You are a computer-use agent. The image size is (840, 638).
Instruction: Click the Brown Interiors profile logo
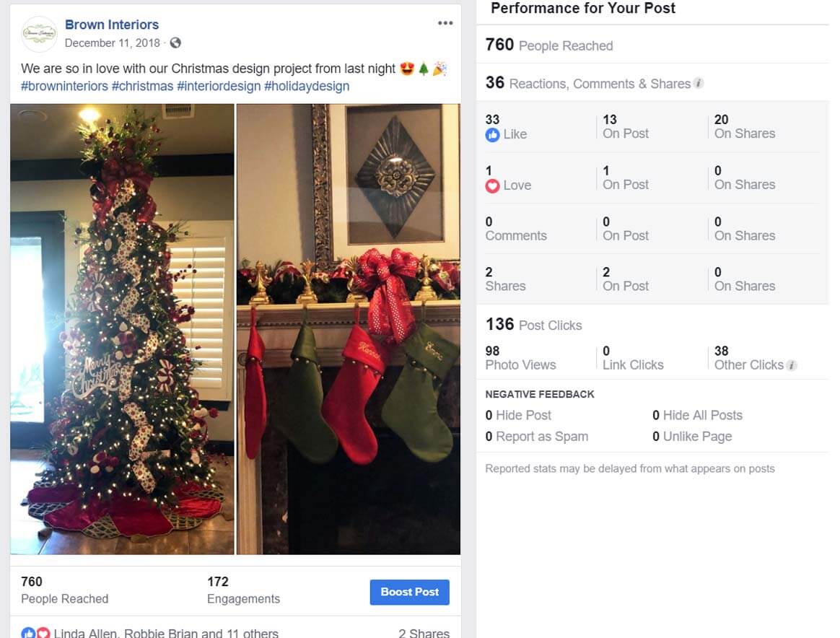point(39,34)
